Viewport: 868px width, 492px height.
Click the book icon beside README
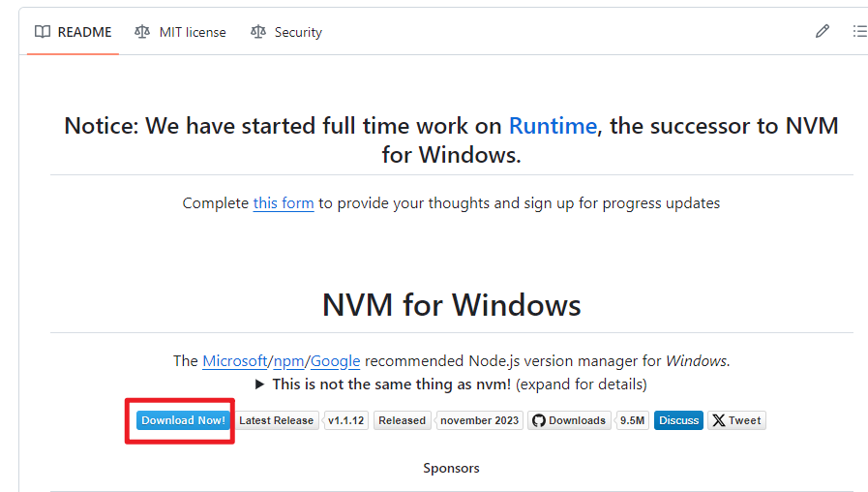click(x=42, y=32)
